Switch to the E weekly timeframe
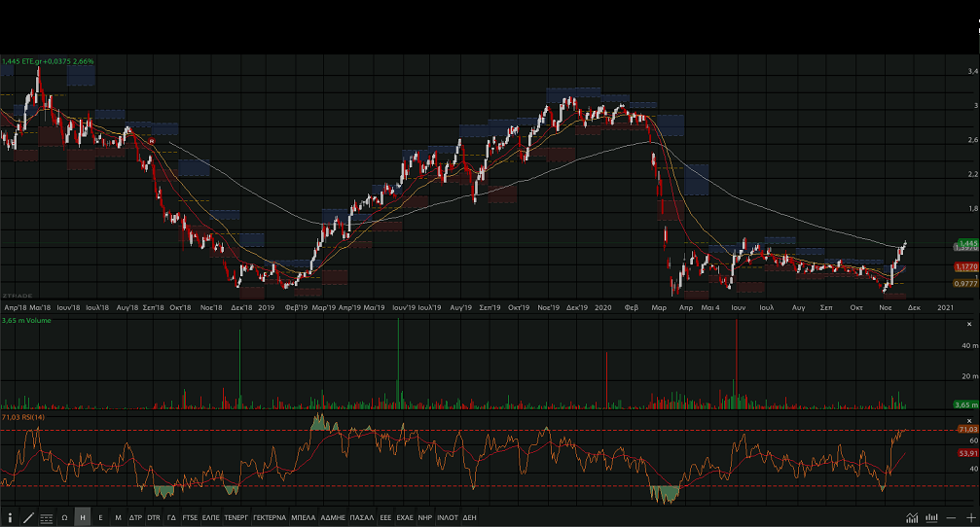The height and width of the screenshot is (527, 980). coord(100,517)
